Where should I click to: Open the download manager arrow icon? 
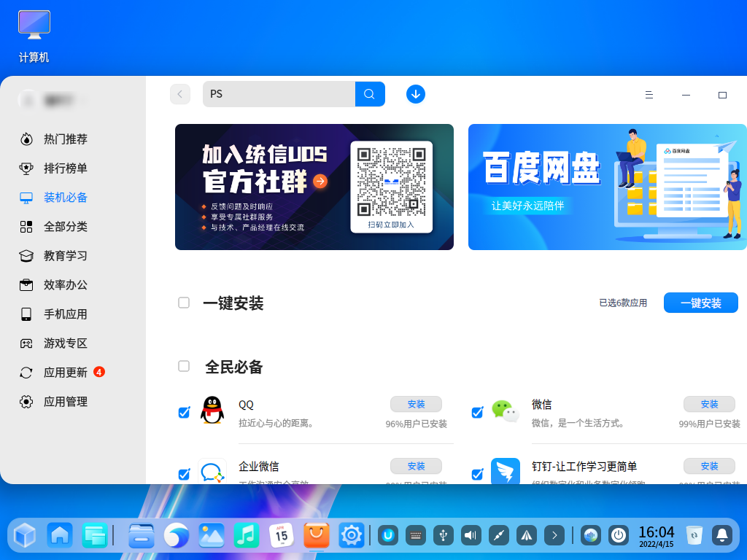click(x=415, y=94)
